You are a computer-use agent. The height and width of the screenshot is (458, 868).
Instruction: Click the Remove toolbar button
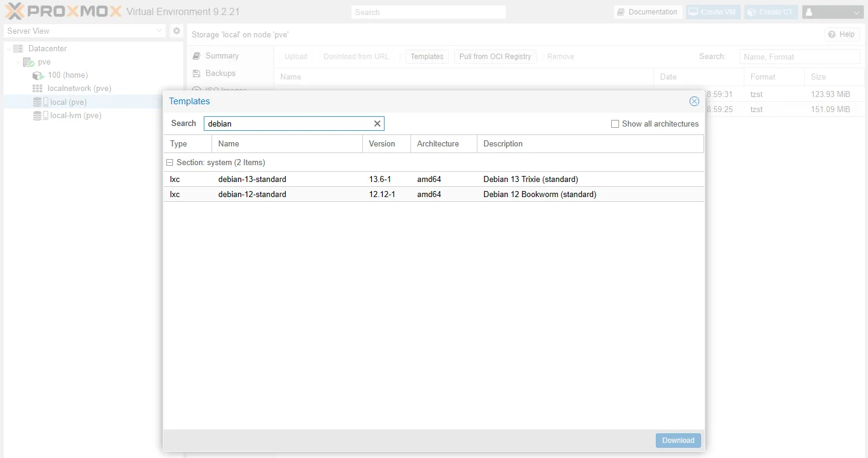561,57
